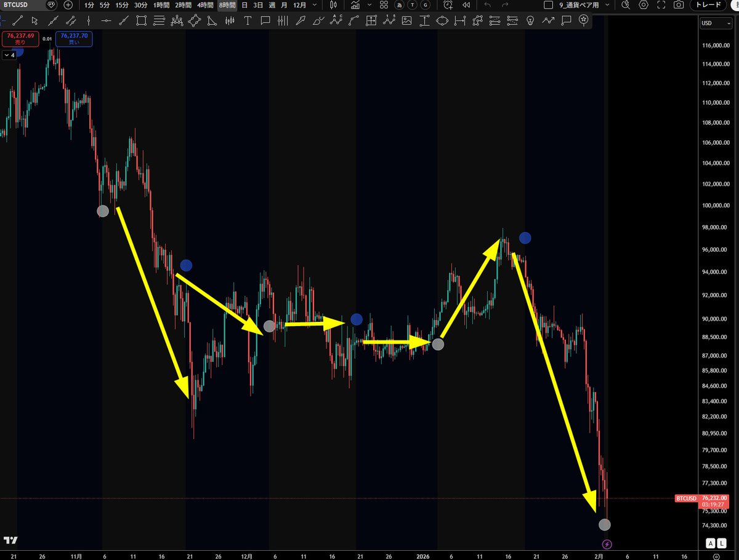Click the star favorites icon in drawing toolbar
Image resolution: width=739 pixels, height=560 pixels.
coord(583,20)
